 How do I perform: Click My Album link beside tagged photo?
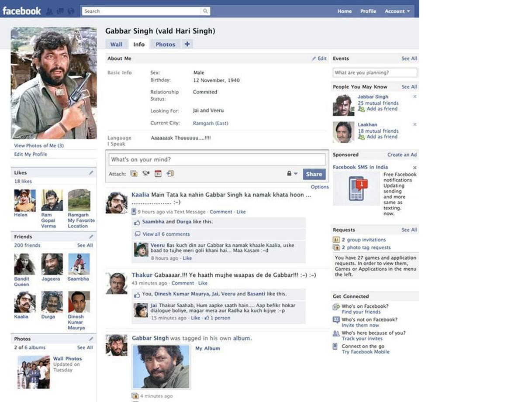(x=207, y=348)
